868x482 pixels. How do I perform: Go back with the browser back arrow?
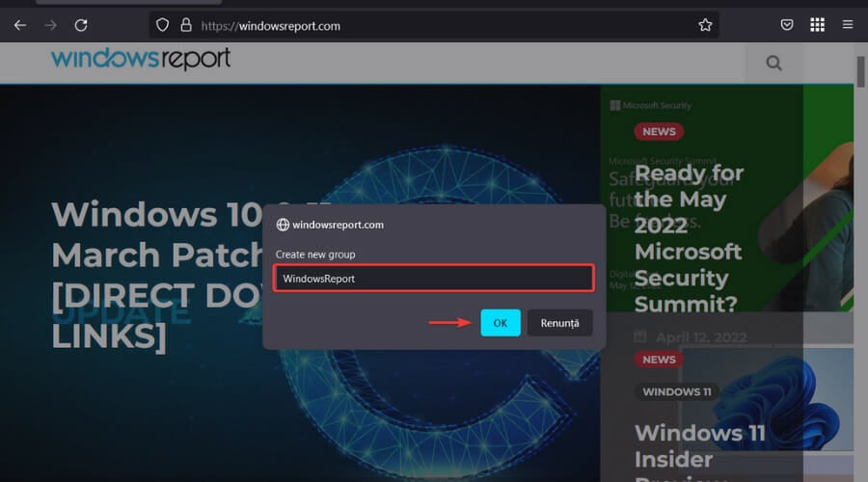pos(20,25)
